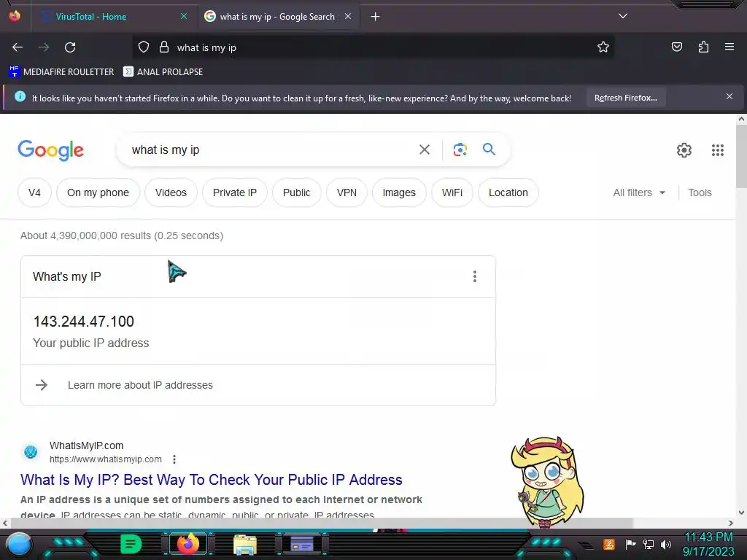The height and width of the screenshot is (560, 747).
Task: Search by image with Google Lens icon
Action: [460, 149]
